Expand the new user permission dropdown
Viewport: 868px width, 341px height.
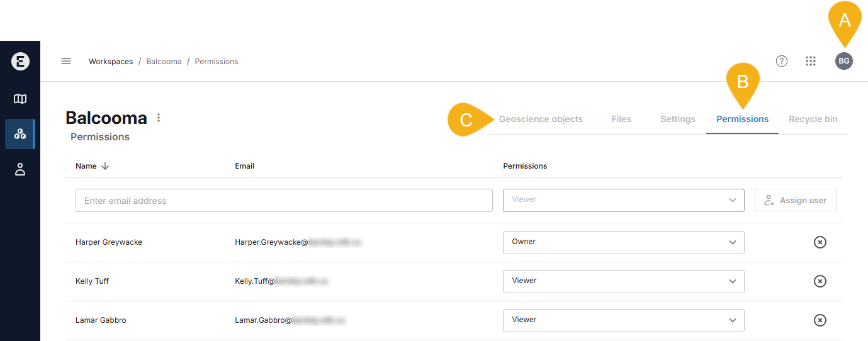click(623, 200)
